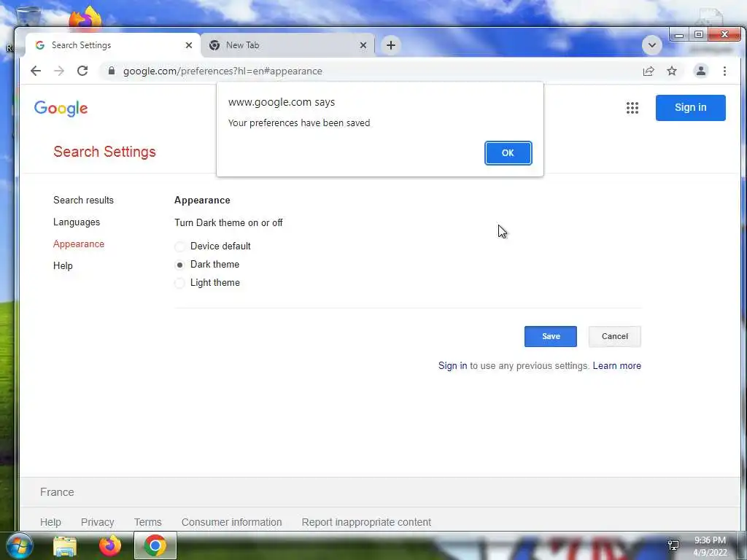This screenshot has height=560, width=747.
Task: Click the padlock site info icon
Action: 112,71
